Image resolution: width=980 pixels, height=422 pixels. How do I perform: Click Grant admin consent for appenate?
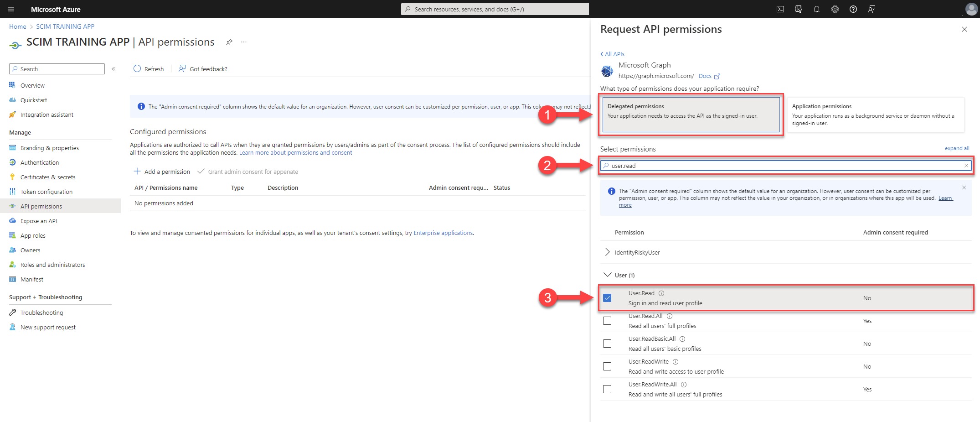point(248,172)
